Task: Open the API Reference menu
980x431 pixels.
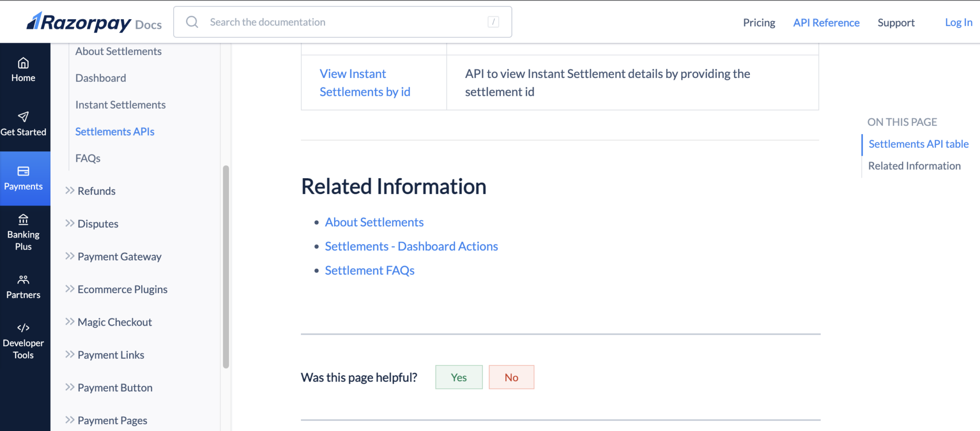Action: coord(826,23)
